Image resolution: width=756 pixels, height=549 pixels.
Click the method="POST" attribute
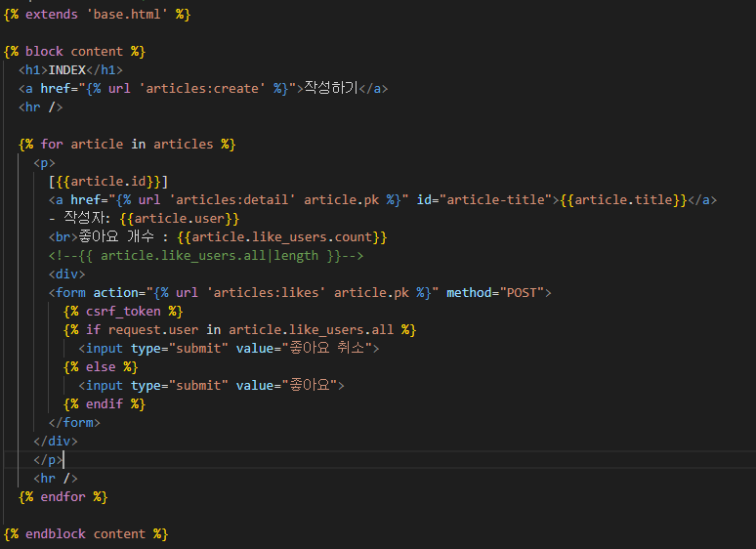click(495, 293)
